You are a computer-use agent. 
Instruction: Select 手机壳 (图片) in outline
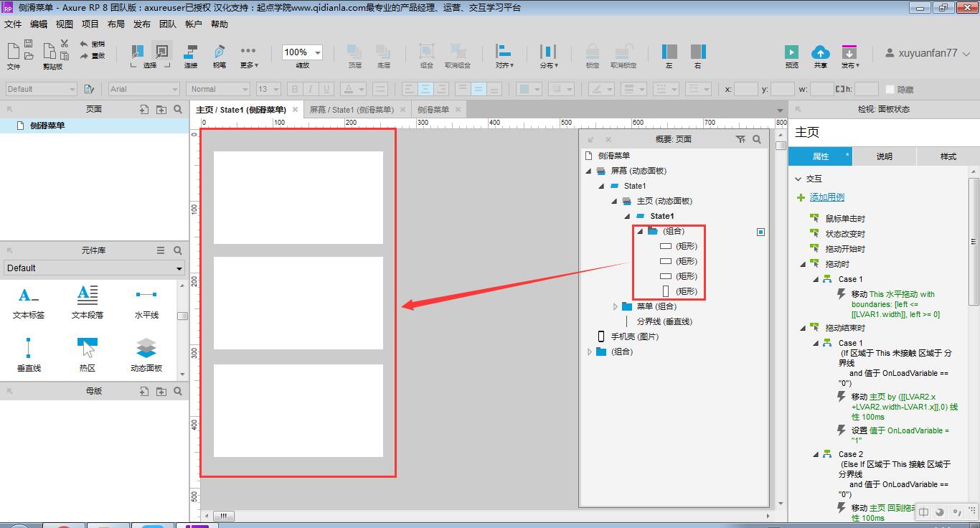[634, 336]
